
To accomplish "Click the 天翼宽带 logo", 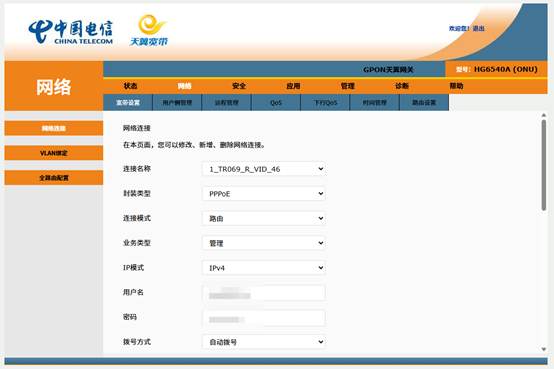I will point(149,30).
